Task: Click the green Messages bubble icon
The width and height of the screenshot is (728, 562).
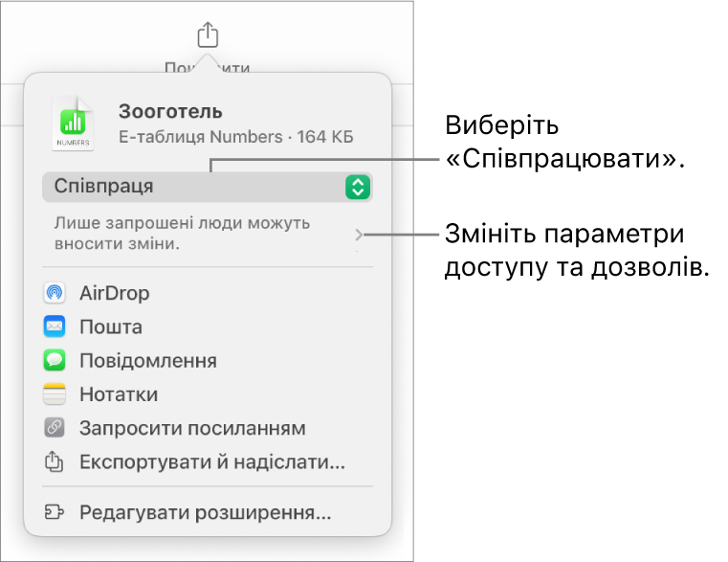Action: click(x=55, y=360)
